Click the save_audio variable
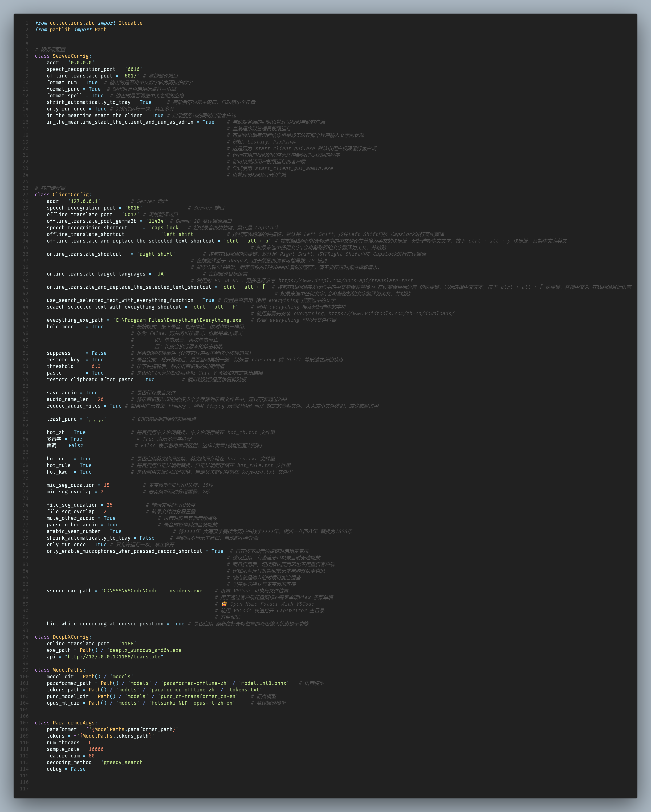 click(x=62, y=392)
